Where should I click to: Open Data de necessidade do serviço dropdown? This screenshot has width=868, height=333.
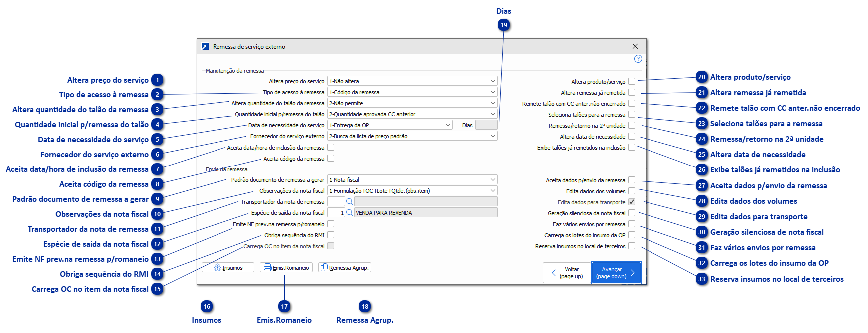click(x=390, y=125)
